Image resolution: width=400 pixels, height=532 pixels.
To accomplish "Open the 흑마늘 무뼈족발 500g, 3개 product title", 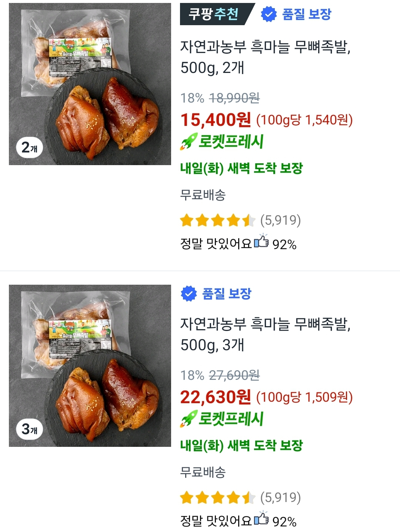I will [x=265, y=335].
